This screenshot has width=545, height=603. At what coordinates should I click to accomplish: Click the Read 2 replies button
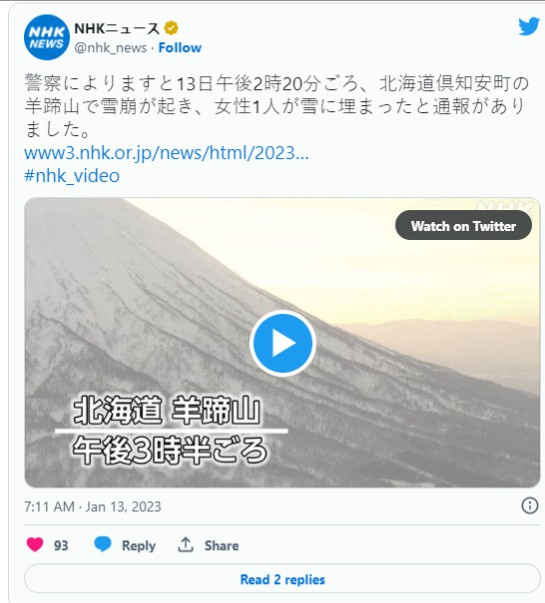pyautogui.click(x=282, y=579)
